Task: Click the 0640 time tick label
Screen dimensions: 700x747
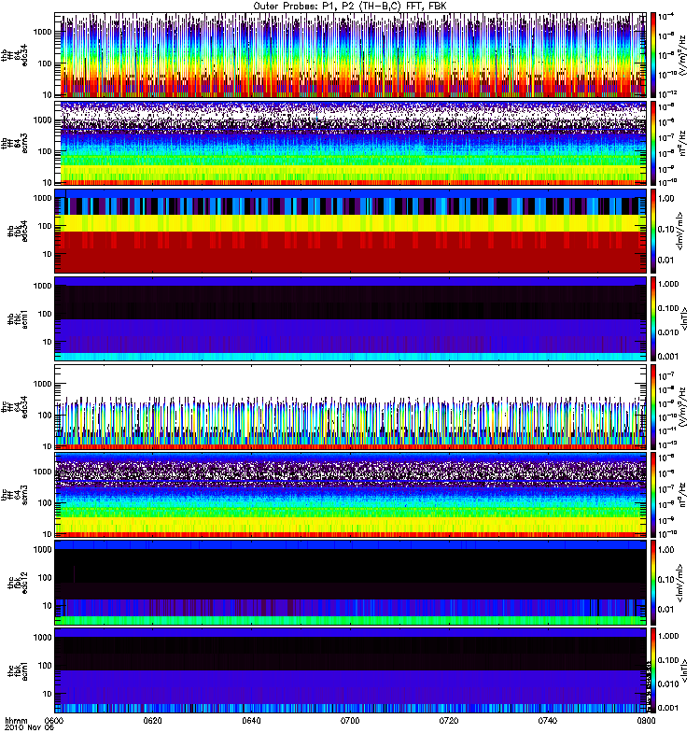Action: [251, 721]
